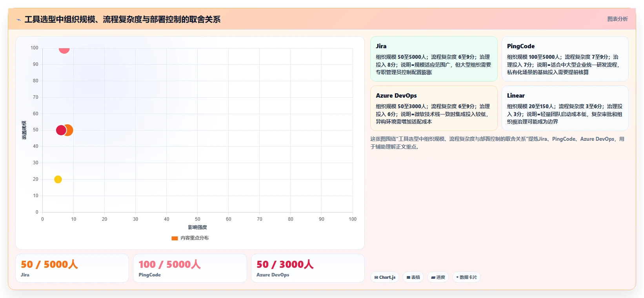Viewport: 644px width, 298px height.
Task: Click the 内容重点分布 legend label
Action: click(x=195, y=238)
